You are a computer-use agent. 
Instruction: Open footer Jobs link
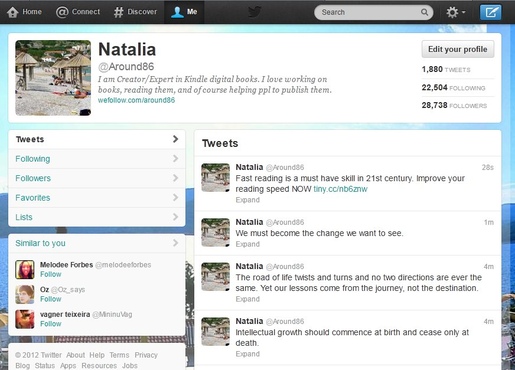tap(130, 366)
